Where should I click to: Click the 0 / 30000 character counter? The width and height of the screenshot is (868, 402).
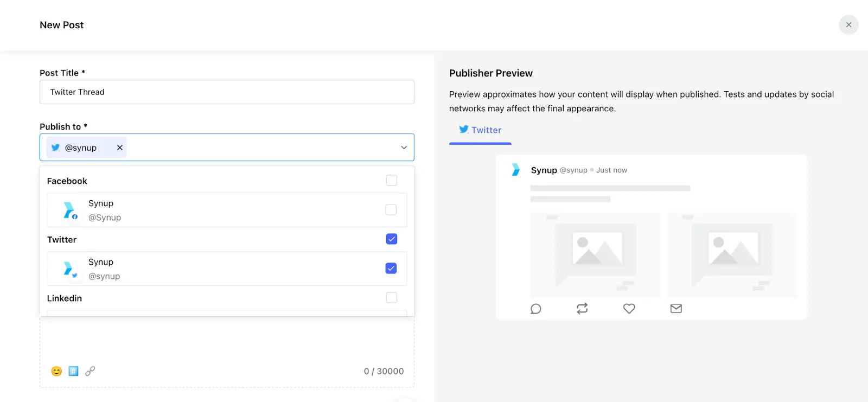pyautogui.click(x=384, y=371)
